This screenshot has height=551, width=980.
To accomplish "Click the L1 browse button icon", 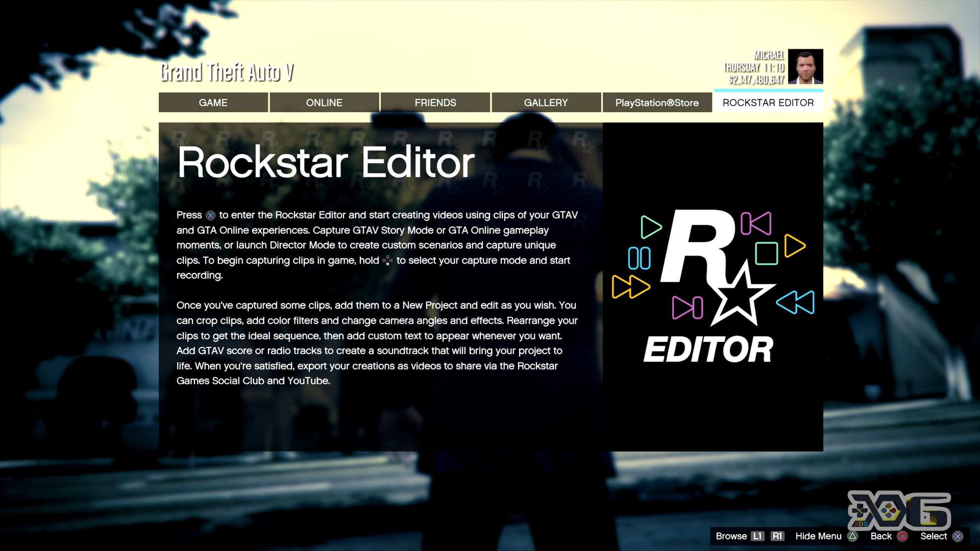I will coord(758,536).
